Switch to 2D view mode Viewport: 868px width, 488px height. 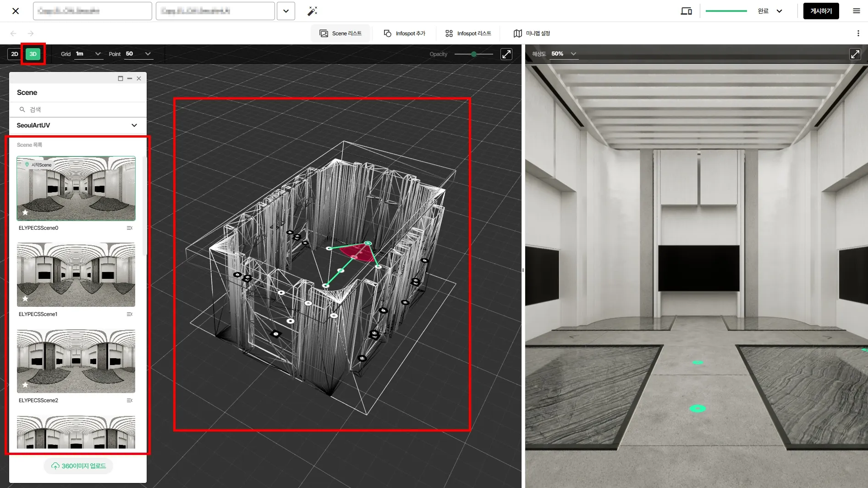tap(15, 54)
